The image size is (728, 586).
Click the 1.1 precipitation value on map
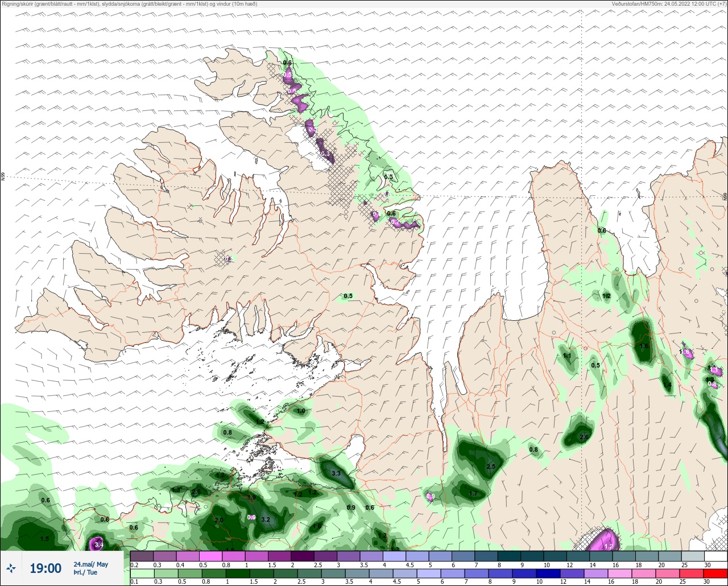click(x=567, y=356)
